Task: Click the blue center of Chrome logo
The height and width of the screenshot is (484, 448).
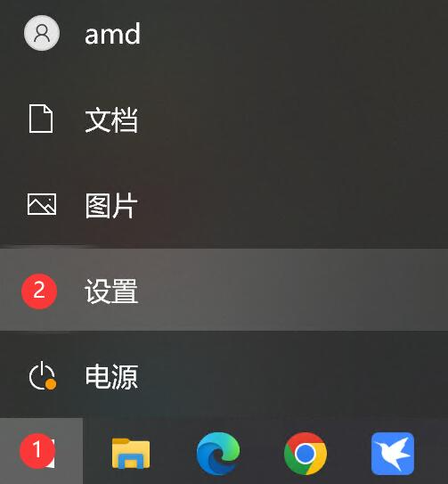Action: click(x=305, y=454)
